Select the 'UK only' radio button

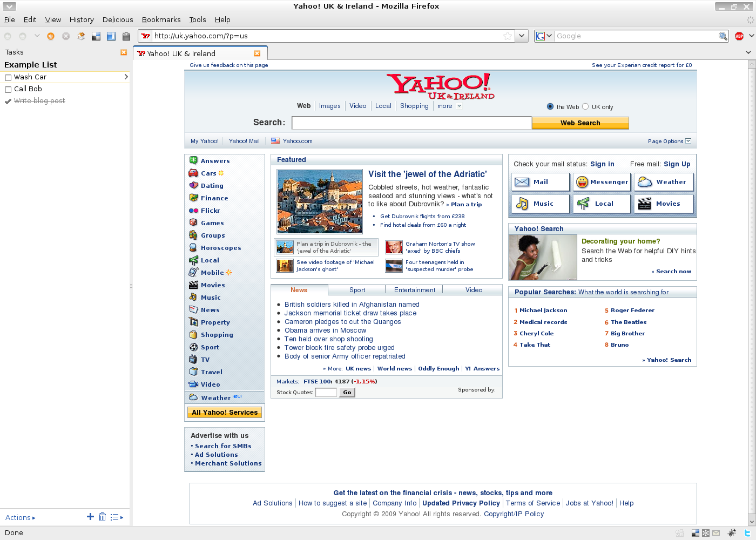(x=585, y=106)
